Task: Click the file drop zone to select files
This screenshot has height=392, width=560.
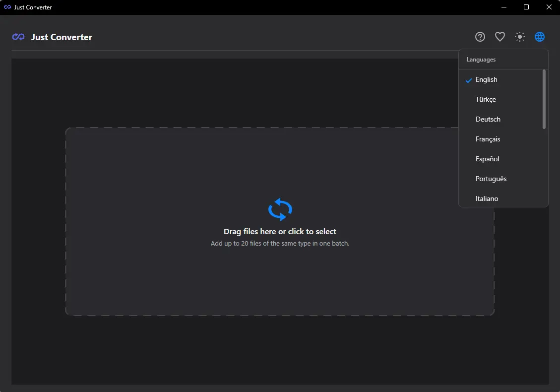Action: pos(280,231)
